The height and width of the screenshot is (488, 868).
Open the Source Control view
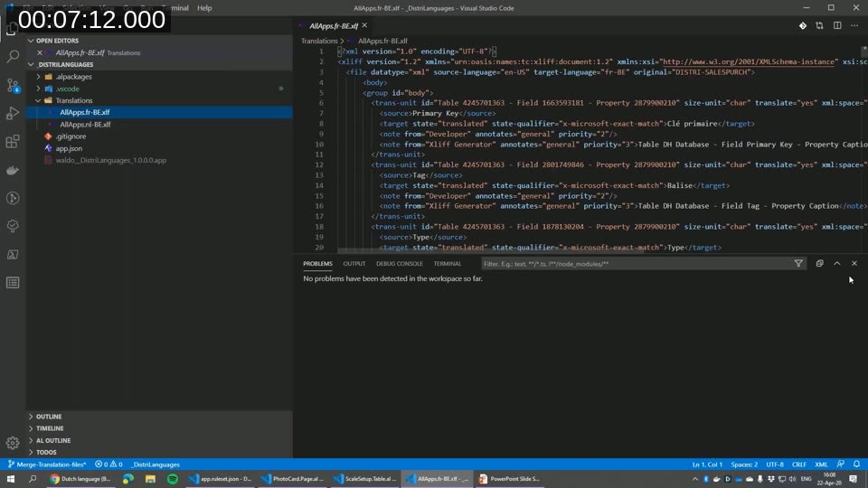pos(13,85)
